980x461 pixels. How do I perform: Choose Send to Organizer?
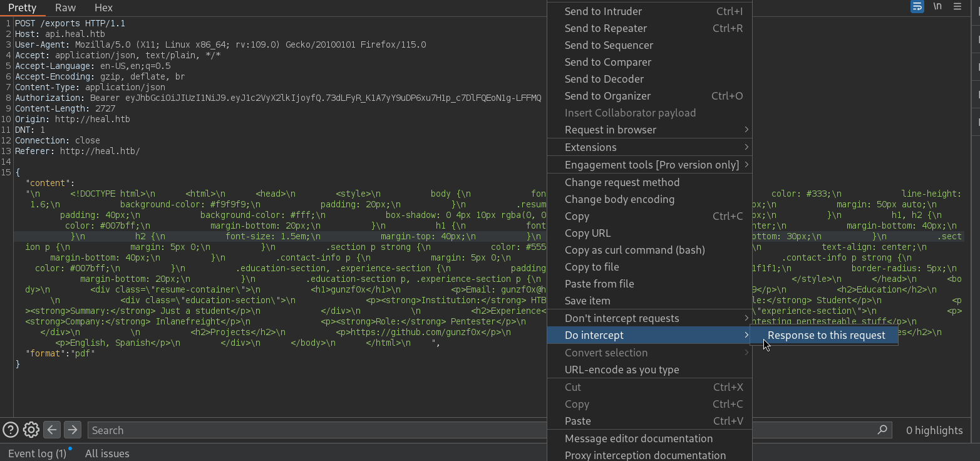649,96
